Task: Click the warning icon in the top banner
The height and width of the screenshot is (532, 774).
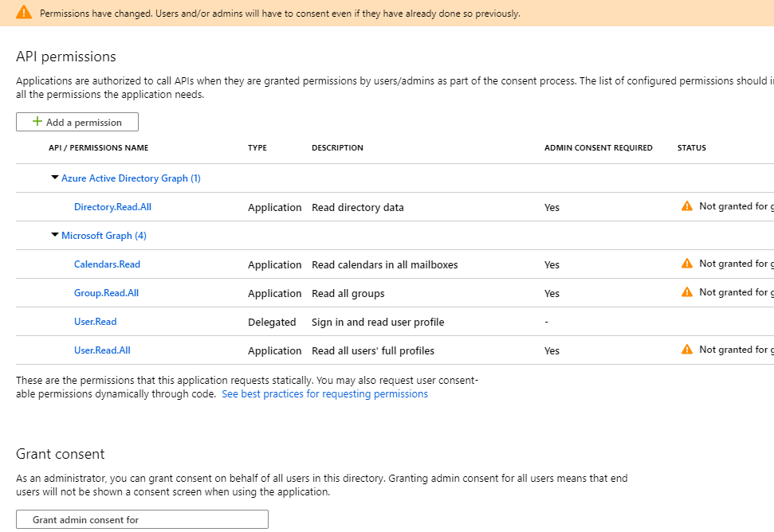Action: point(24,13)
